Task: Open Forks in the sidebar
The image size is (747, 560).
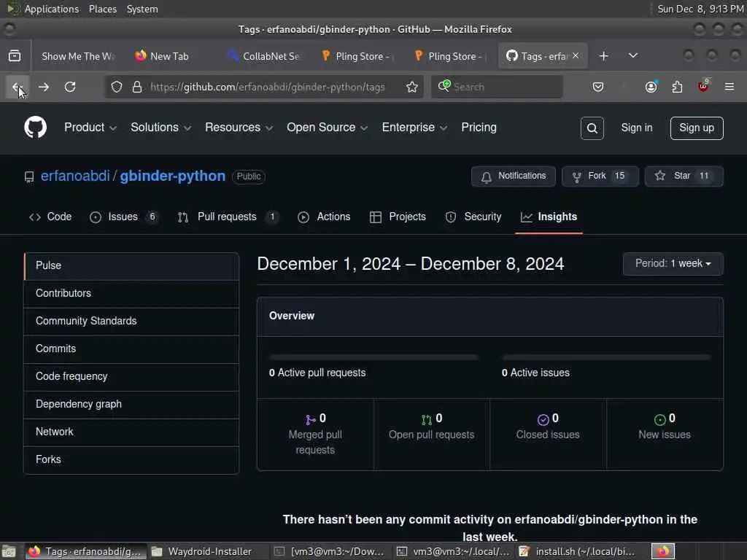Action: coord(131,459)
